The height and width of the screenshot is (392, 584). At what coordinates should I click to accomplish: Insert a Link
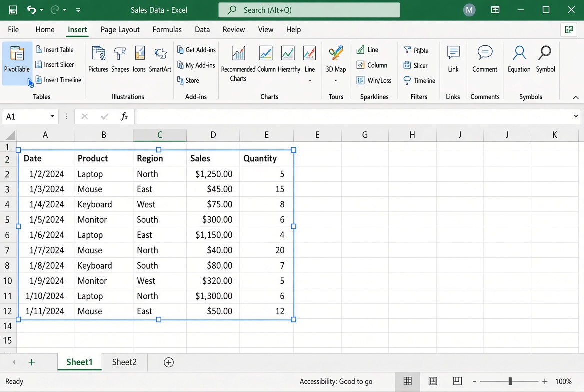pyautogui.click(x=453, y=59)
